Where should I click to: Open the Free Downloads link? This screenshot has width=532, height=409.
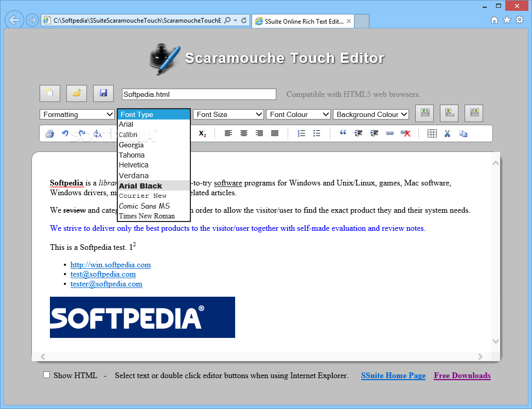pos(462,376)
